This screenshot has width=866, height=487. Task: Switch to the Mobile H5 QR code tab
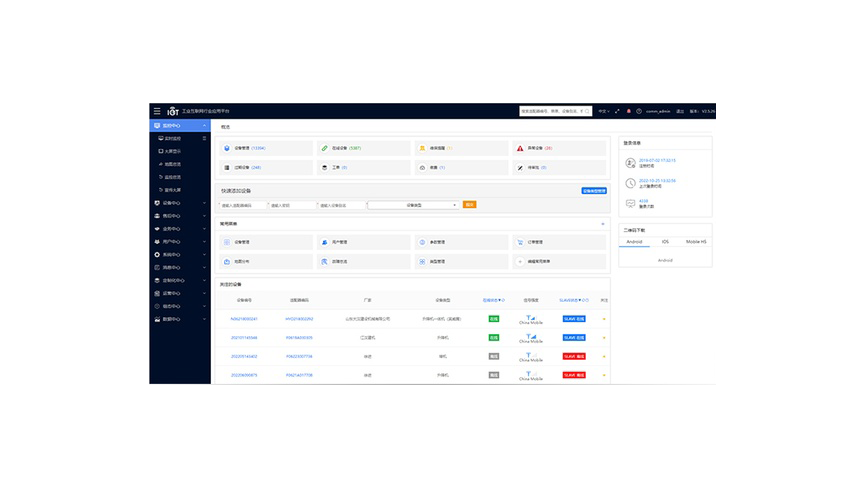pyautogui.click(x=696, y=242)
